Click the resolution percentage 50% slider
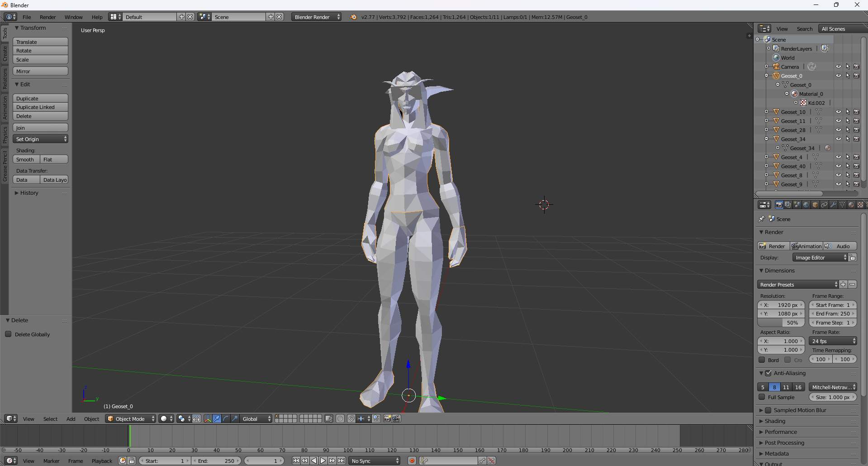 click(x=781, y=323)
